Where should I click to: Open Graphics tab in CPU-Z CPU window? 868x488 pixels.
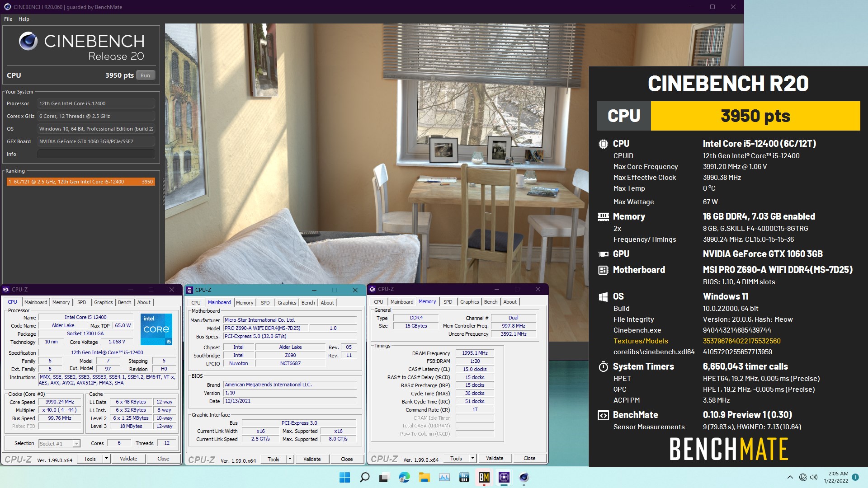pos(104,302)
